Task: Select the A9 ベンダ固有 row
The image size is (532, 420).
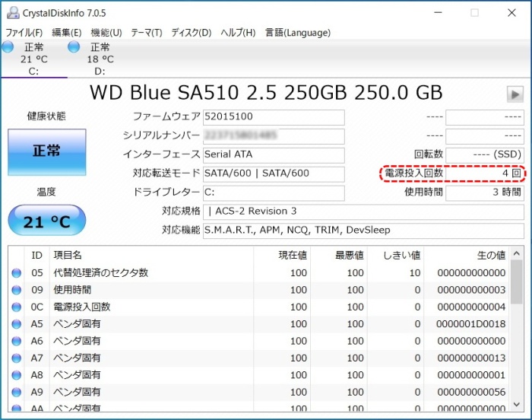Action: (258, 392)
